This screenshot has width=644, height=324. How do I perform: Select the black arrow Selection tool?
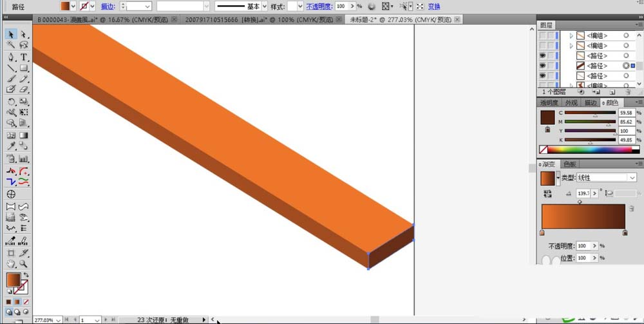coord(11,35)
